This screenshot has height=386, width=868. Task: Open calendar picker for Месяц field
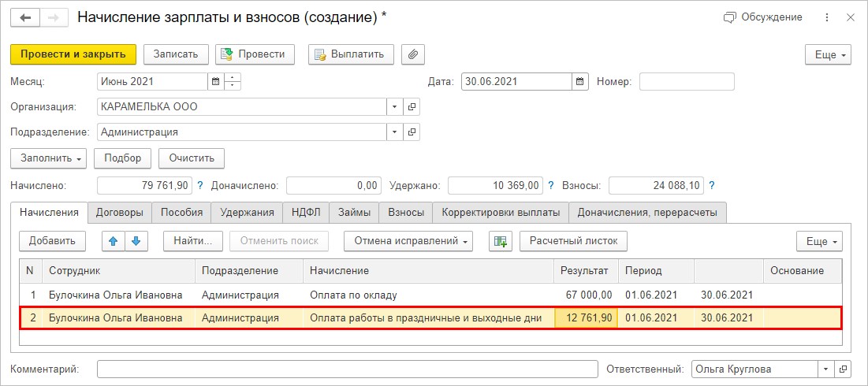click(215, 82)
